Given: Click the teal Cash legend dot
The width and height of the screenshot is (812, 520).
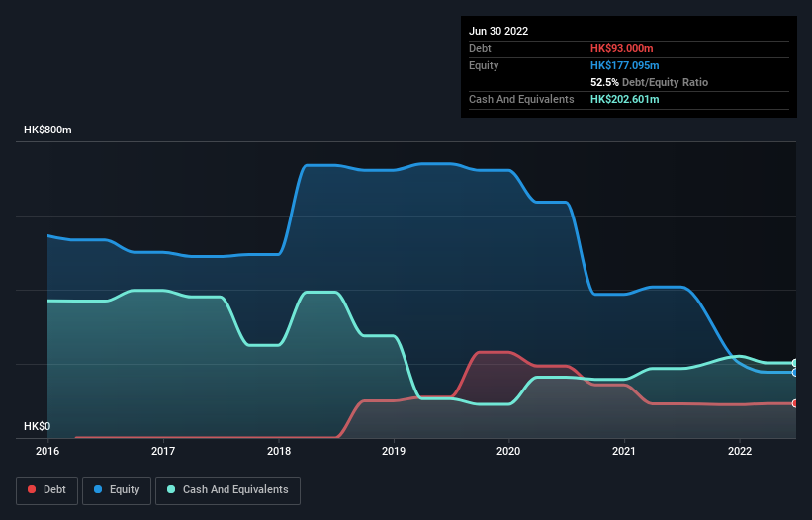Looking at the screenshot, I should 171,489.
